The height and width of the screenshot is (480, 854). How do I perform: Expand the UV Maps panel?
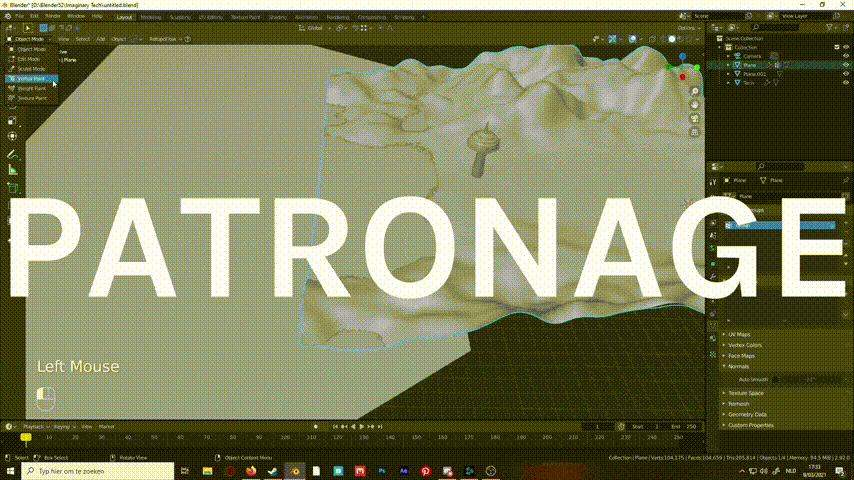[739, 335]
